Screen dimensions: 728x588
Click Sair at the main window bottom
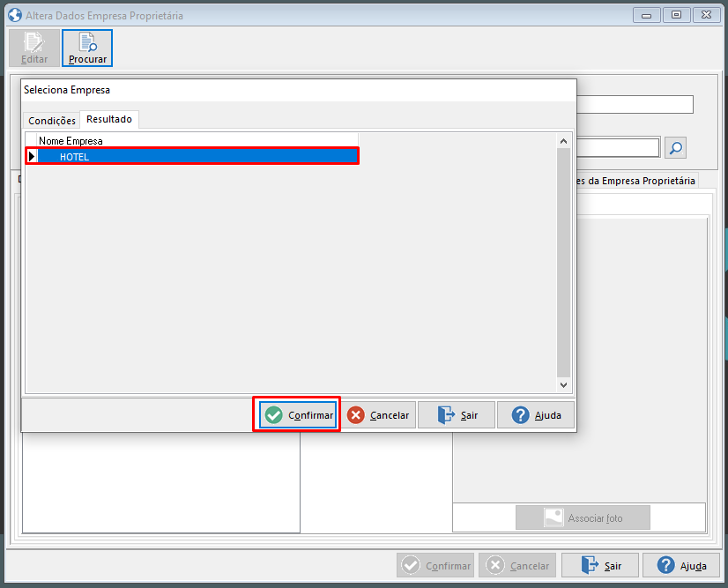[600, 565]
